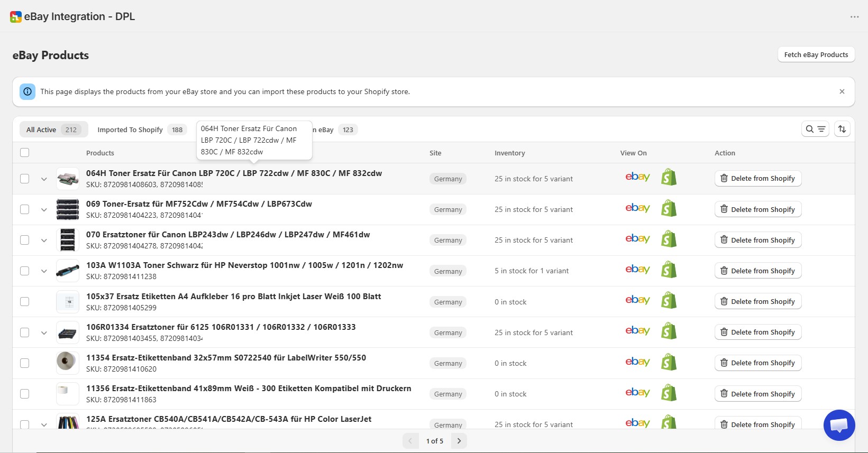
Task: Expand variants for 064H Toner Ersatz
Action: 44,179
